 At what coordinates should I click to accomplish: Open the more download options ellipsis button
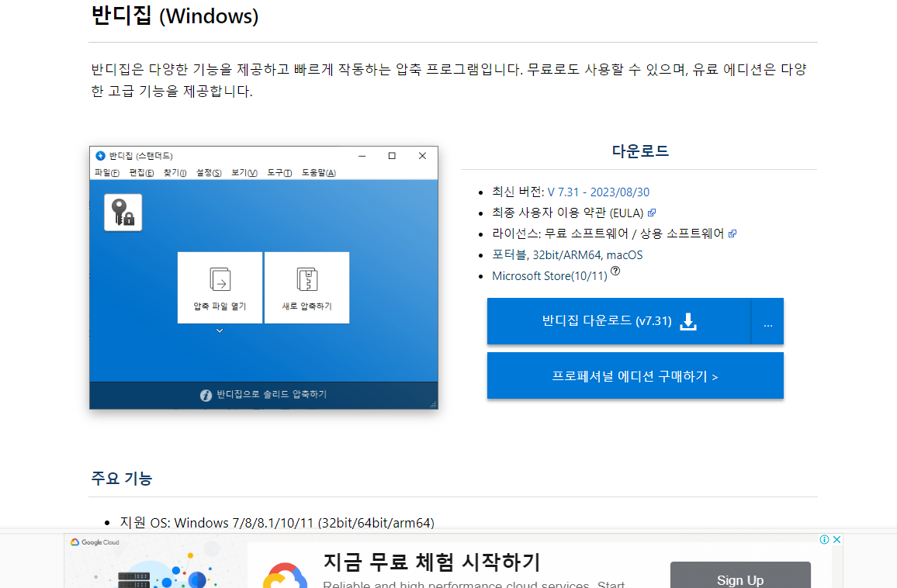pyautogui.click(x=767, y=321)
